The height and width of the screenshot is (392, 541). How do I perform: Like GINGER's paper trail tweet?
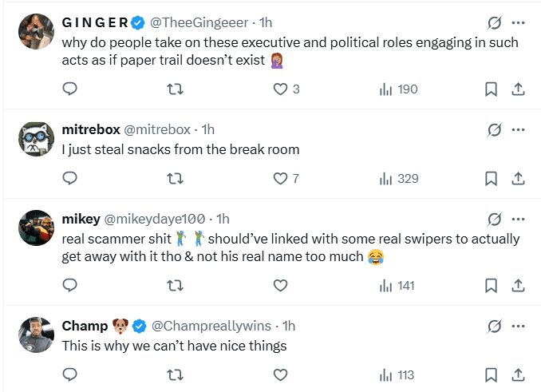click(281, 89)
